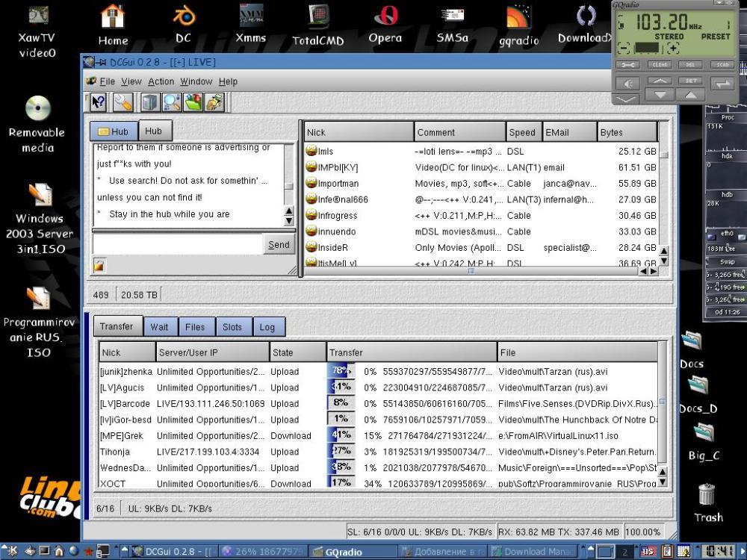Open the DC Blender-style desktop icon
This screenshot has height=560, width=747.
(184, 24)
